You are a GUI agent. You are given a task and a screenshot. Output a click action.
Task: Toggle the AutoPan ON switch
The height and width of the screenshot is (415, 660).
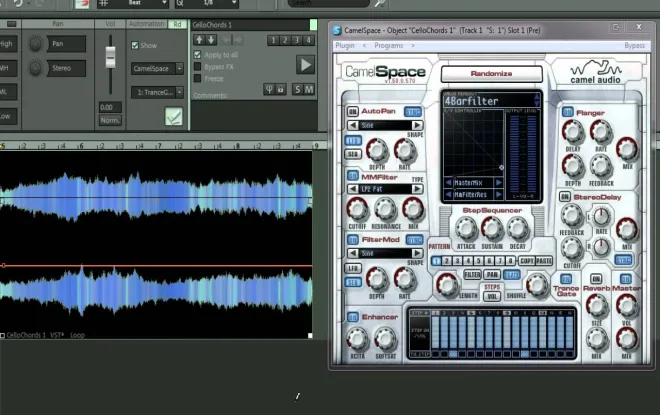click(353, 111)
